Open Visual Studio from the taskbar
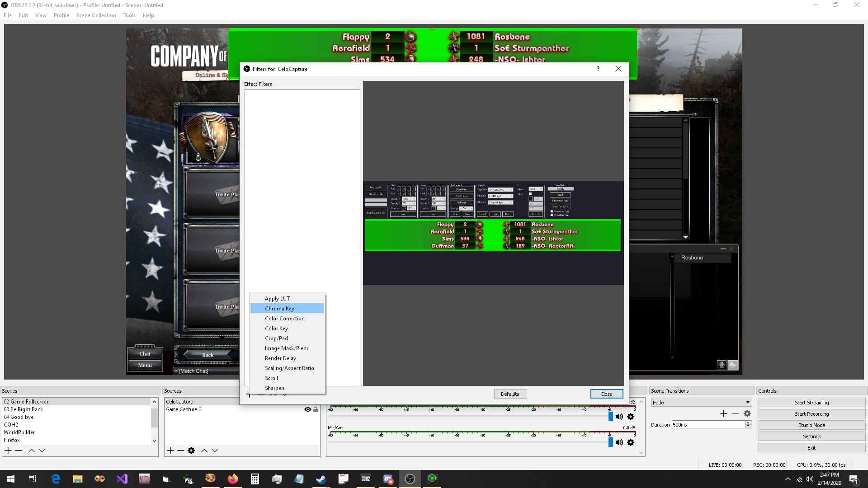The width and height of the screenshot is (868, 488). click(122, 479)
